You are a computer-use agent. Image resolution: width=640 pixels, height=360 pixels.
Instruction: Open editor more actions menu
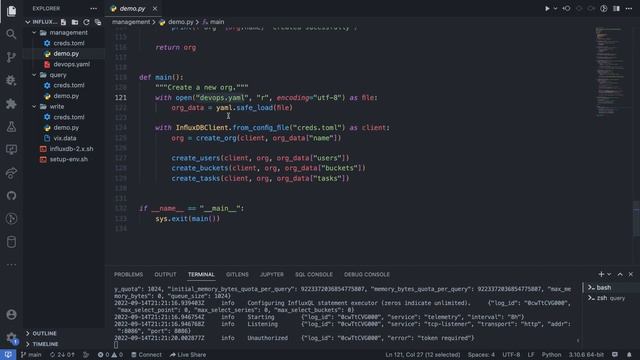[x=629, y=9]
